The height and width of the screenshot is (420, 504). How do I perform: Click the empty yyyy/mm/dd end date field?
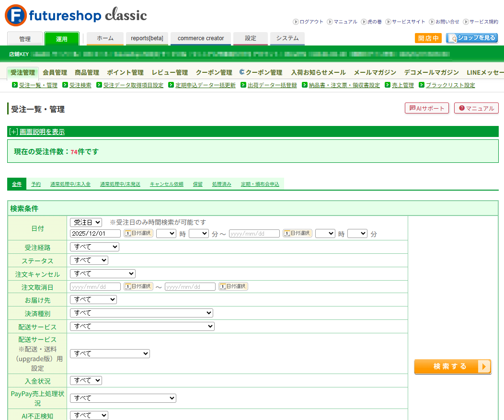pyautogui.click(x=254, y=233)
